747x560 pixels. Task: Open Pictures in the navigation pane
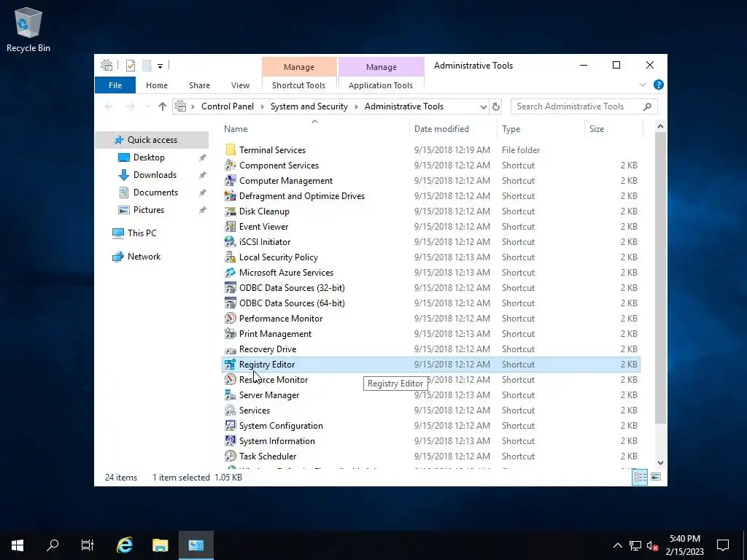click(149, 210)
